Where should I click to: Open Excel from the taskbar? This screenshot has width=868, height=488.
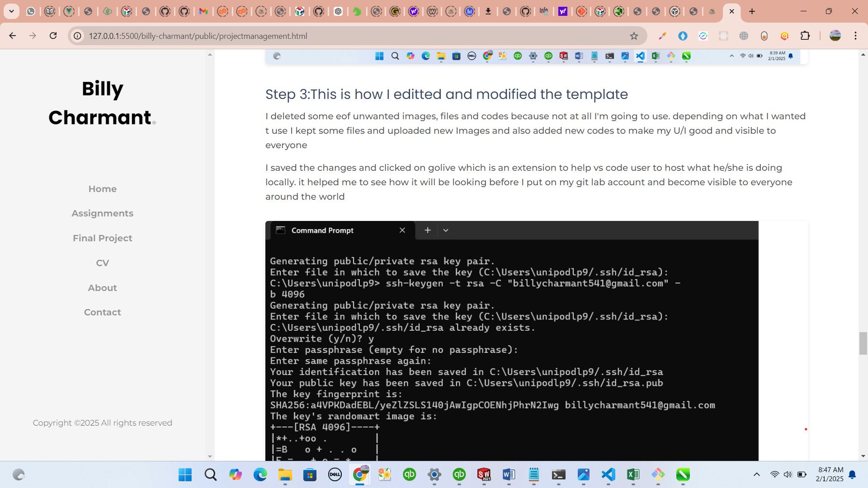634,474
